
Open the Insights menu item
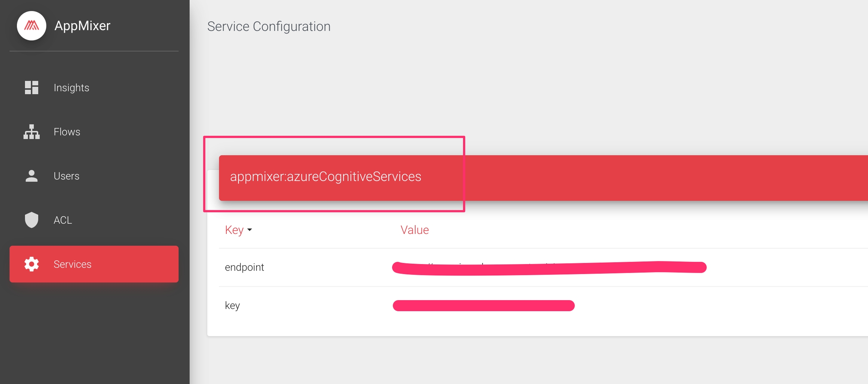tap(71, 88)
